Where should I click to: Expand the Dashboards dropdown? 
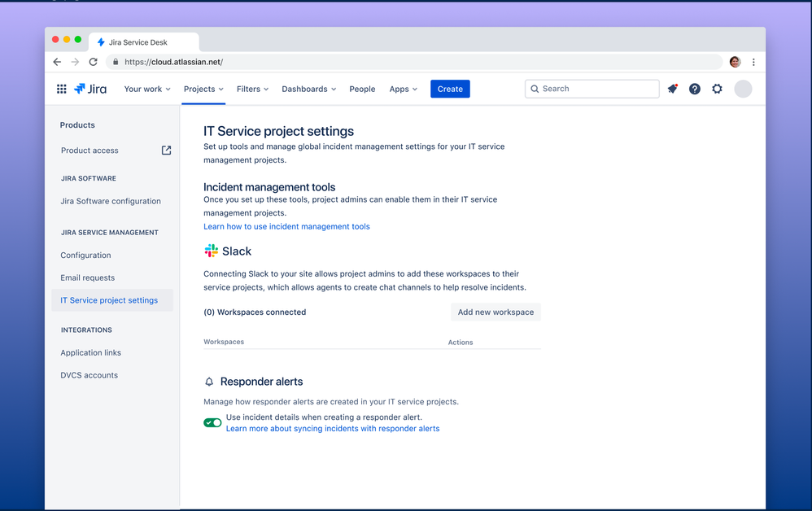pyautogui.click(x=308, y=89)
